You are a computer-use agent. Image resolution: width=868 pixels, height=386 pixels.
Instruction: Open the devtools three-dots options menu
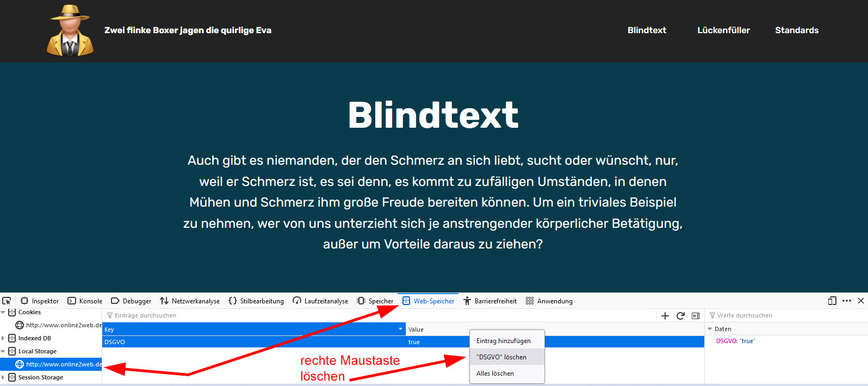846,301
